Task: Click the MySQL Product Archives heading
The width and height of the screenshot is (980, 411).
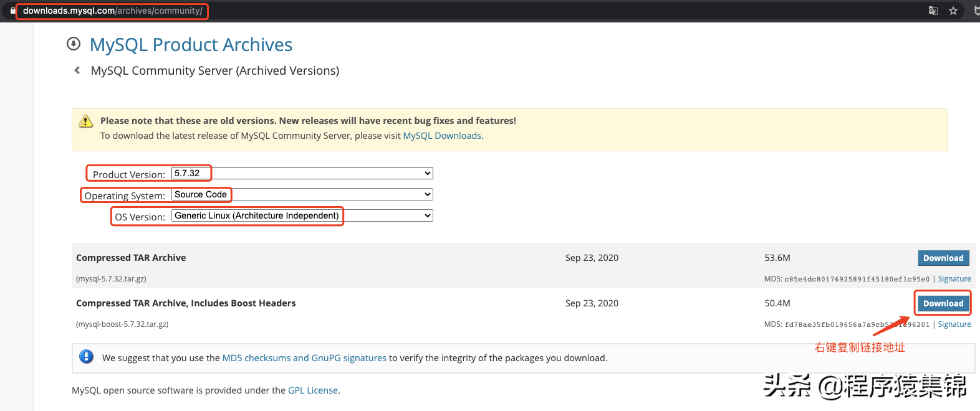Action: 191,45
